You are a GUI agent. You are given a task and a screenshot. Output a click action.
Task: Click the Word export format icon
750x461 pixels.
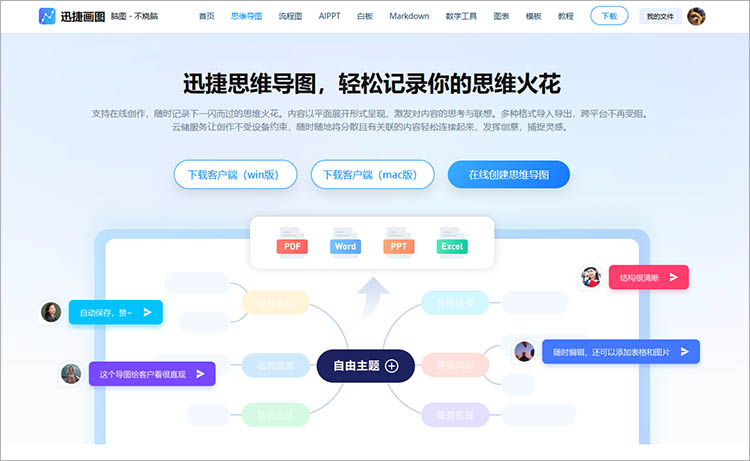(x=345, y=243)
